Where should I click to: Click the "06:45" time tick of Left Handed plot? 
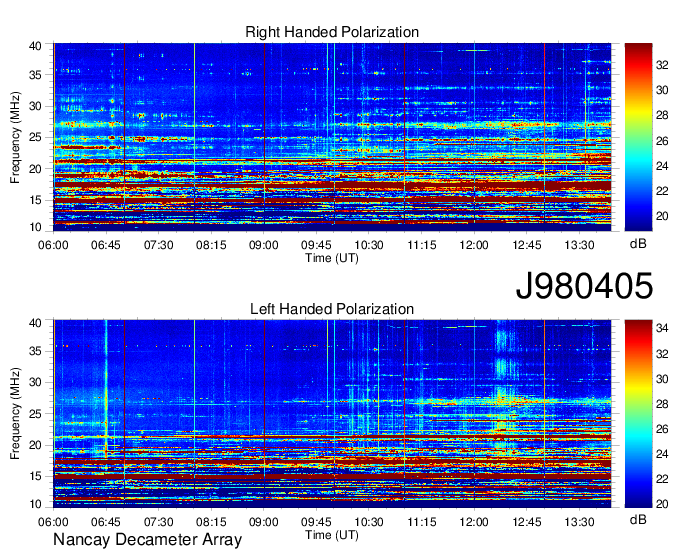pyautogui.click(x=106, y=521)
